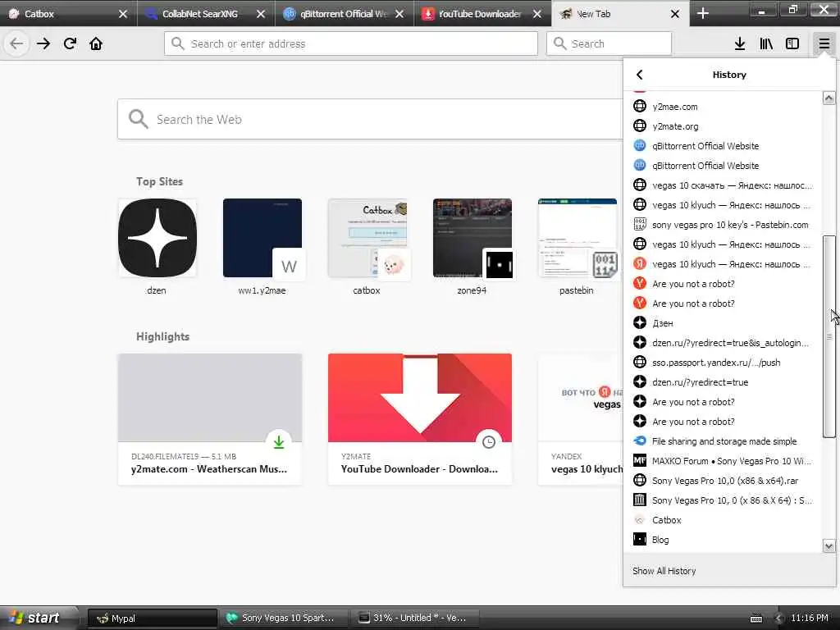Viewport: 840px width, 630px height.
Task: Open the Blog history entry
Action: pyautogui.click(x=724, y=540)
